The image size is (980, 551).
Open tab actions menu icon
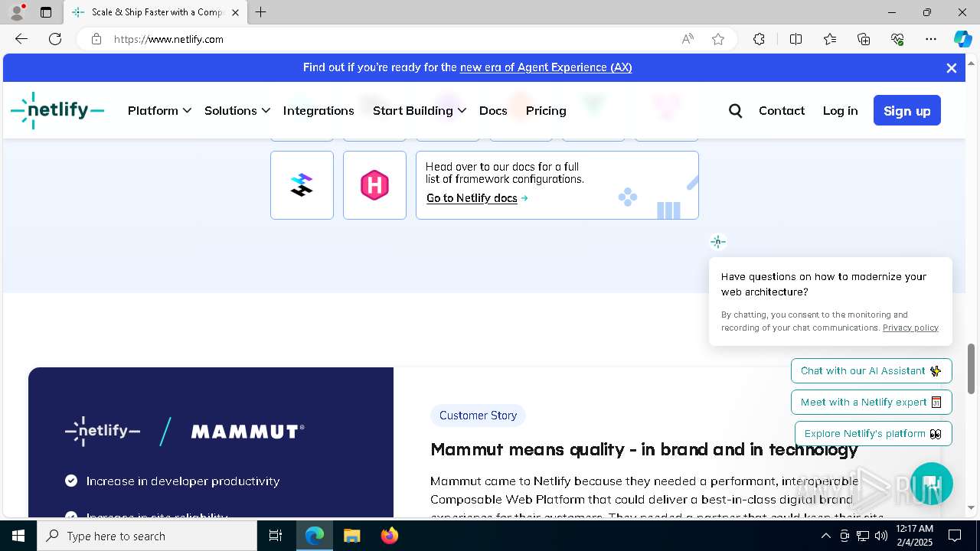pos(46,12)
